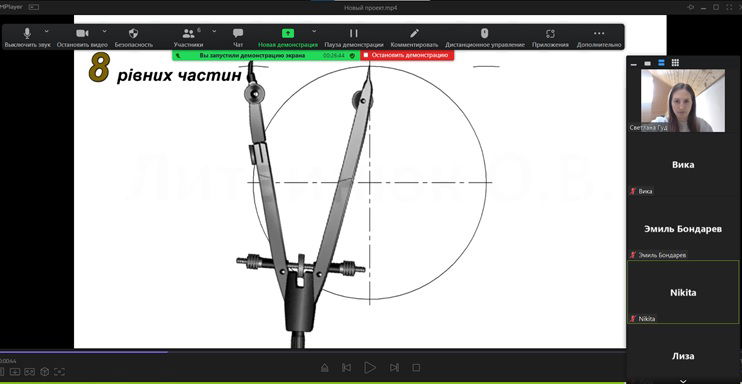Screen dimensions: 742x384
Task: Expand video options arrow next to camera
Action: [x=104, y=31]
